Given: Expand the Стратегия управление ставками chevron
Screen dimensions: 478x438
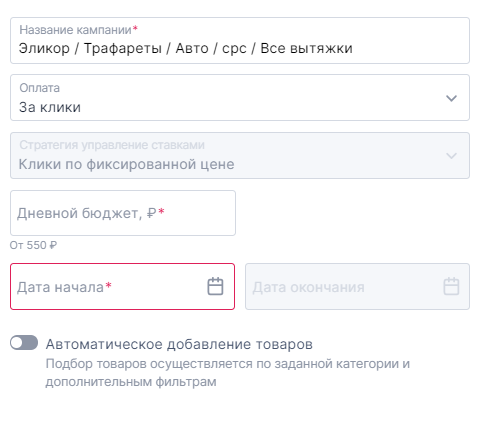Looking at the screenshot, I should pyautogui.click(x=451, y=156).
